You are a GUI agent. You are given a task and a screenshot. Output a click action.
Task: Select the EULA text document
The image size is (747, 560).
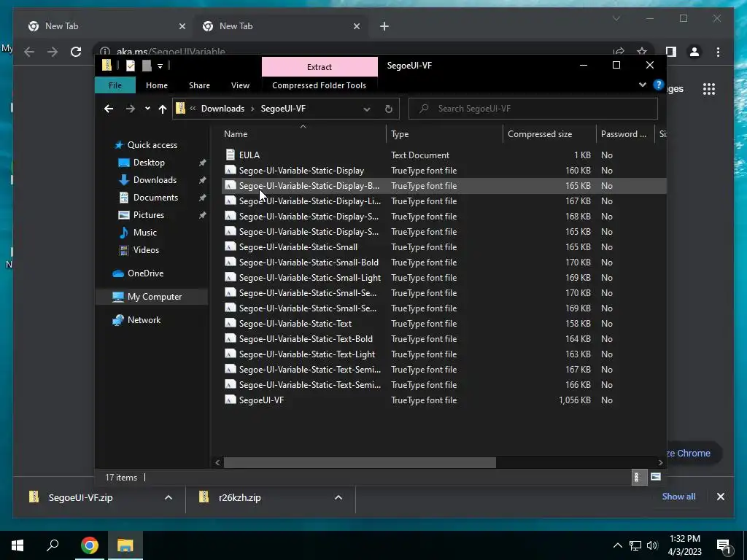point(443,155)
